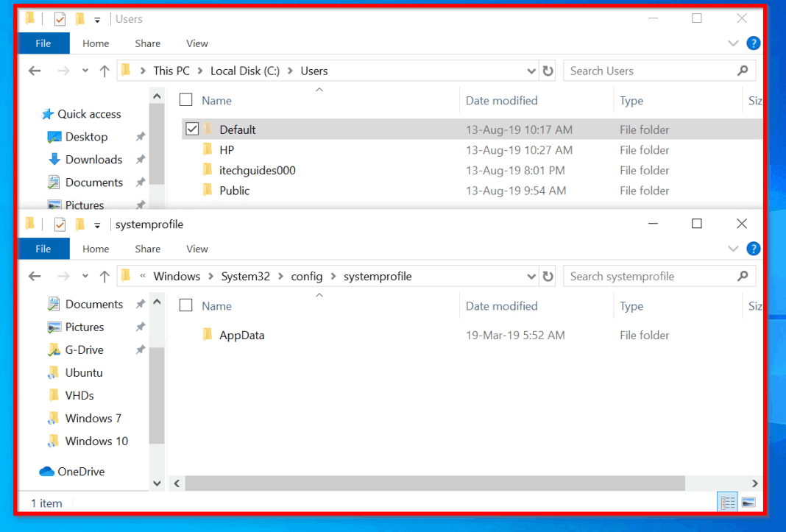
Task: Click System32 in the breadcrumb path
Action: [245, 277]
